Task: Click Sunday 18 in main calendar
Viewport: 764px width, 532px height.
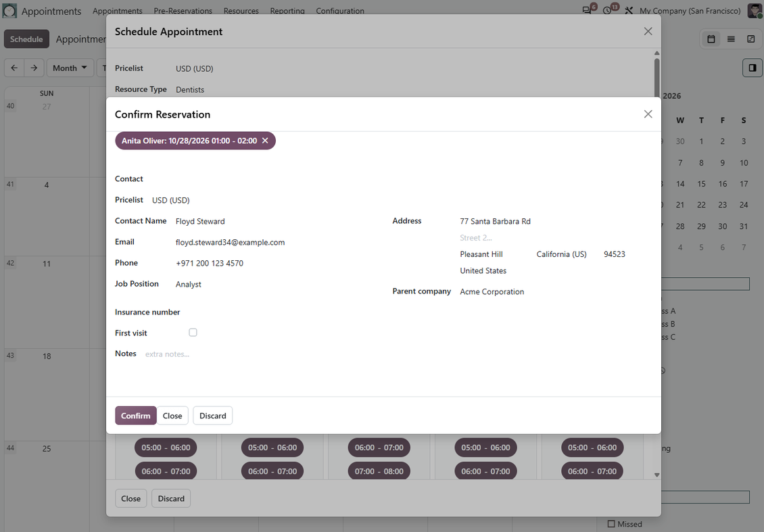Action: click(47, 356)
